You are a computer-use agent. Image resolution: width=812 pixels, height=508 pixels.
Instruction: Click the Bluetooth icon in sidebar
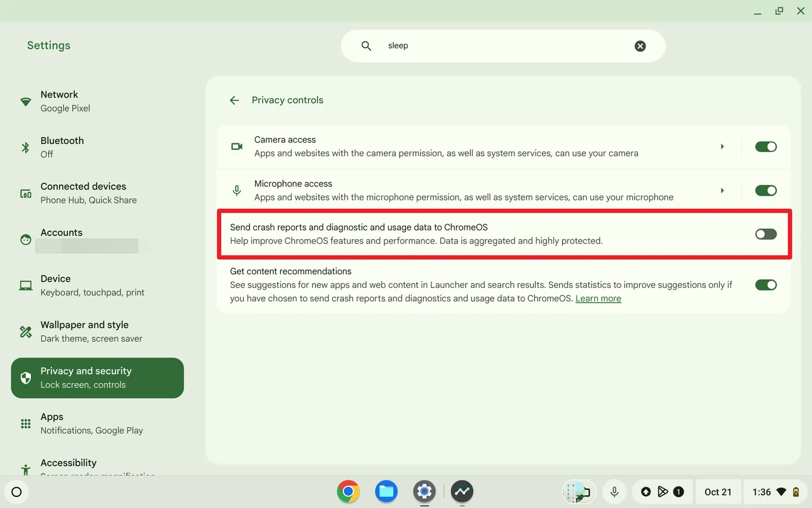tap(26, 147)
